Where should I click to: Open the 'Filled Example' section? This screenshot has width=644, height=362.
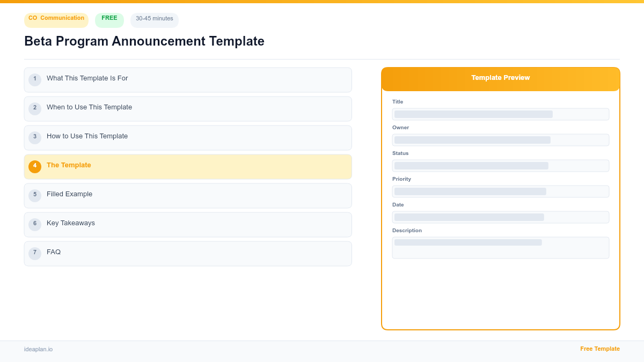[188, 196]
